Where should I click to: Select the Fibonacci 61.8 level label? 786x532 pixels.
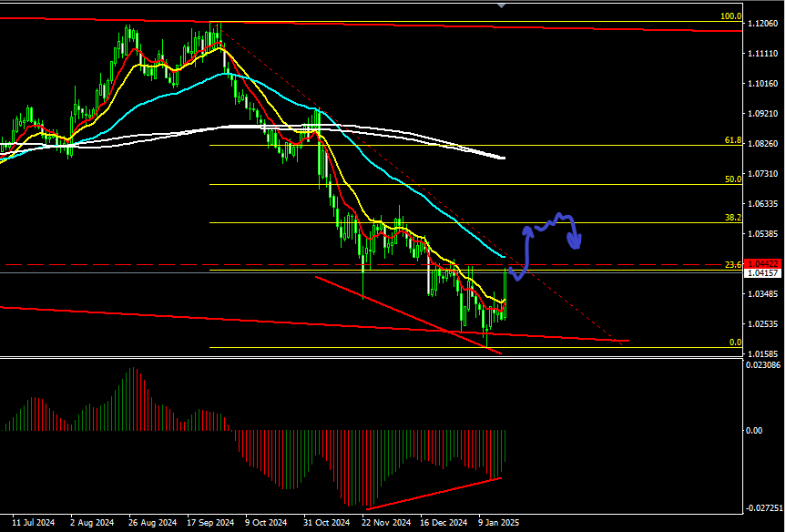pyautogui.click(x=733, y=140)
